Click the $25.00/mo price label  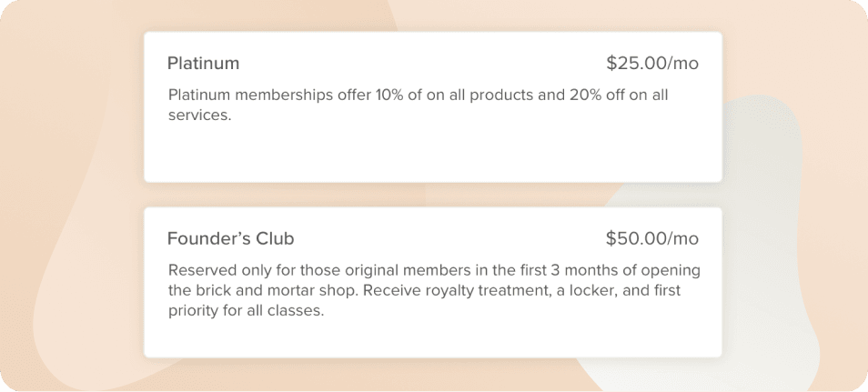652,64
